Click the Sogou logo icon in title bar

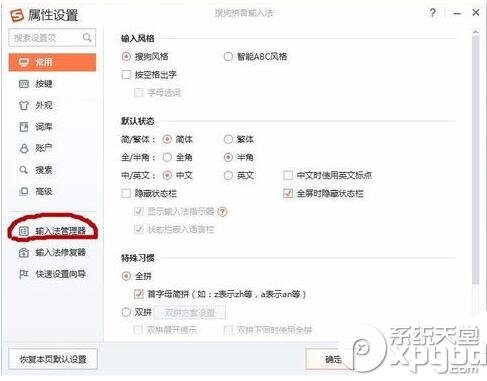(17, 15)
